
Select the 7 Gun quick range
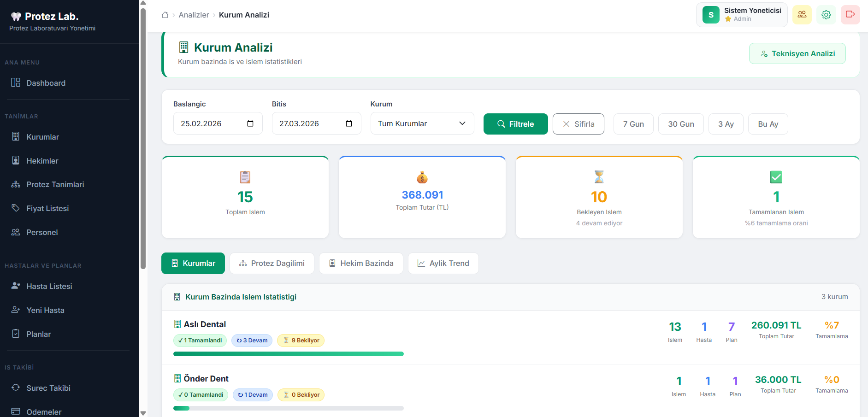(633, 124)
